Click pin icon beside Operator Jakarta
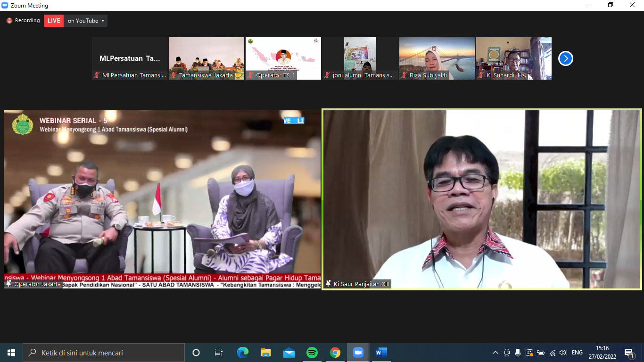The image size is (644, 362). [x=8, y=284]
